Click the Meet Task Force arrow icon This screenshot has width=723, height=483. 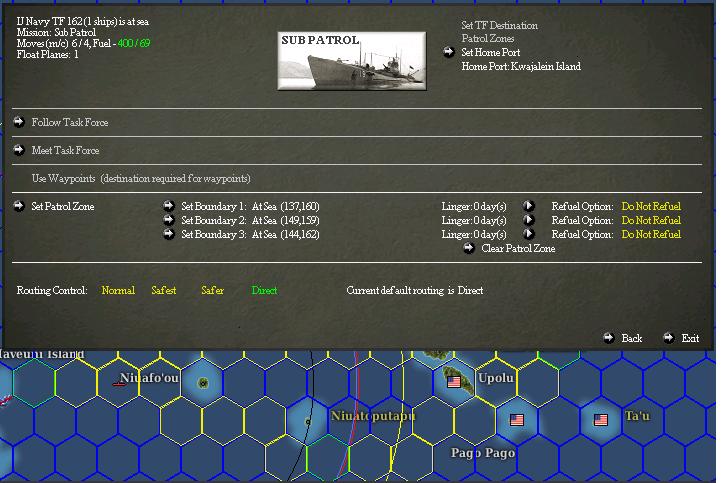[19, 150]
